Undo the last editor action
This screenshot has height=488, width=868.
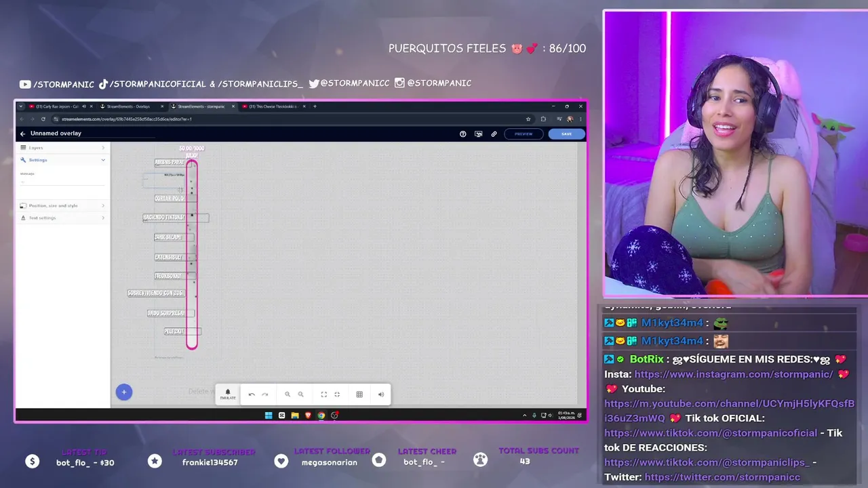point(252,394)
